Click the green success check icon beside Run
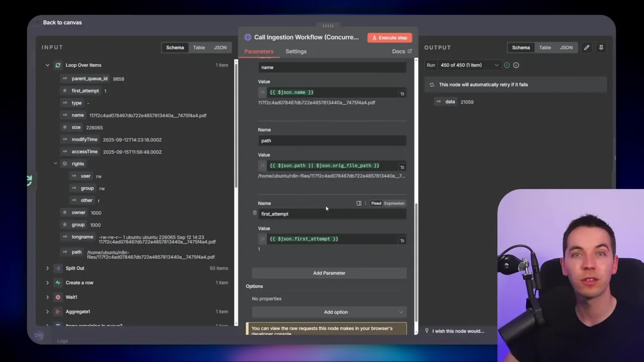This screenshot has width=644, height=362. pos(507,65)
